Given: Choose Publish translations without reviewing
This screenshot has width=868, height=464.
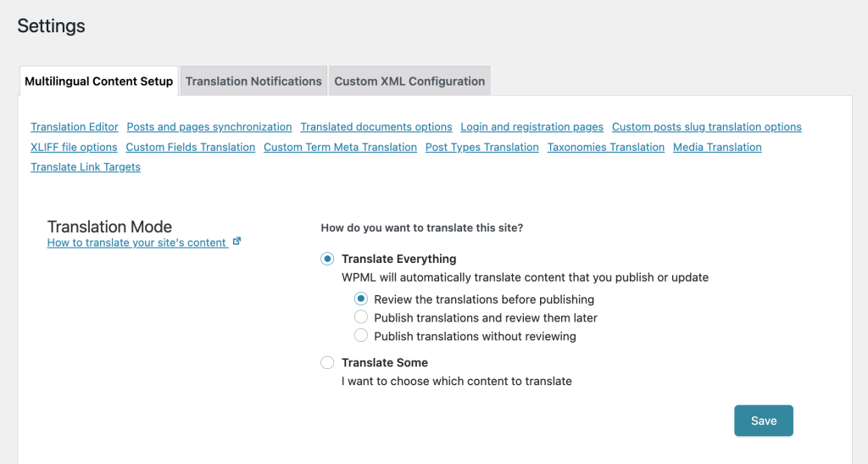Looking at the screenshot, I should 361,336.
